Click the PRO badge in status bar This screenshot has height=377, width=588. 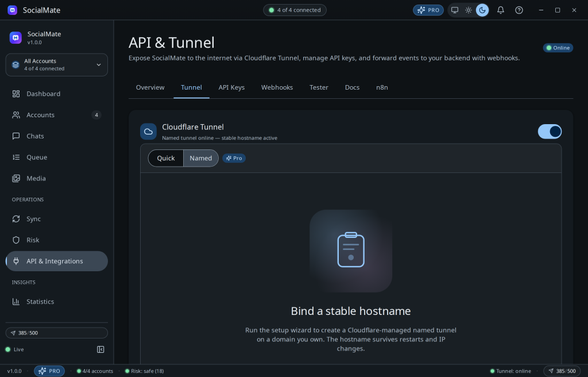(49, 371)
